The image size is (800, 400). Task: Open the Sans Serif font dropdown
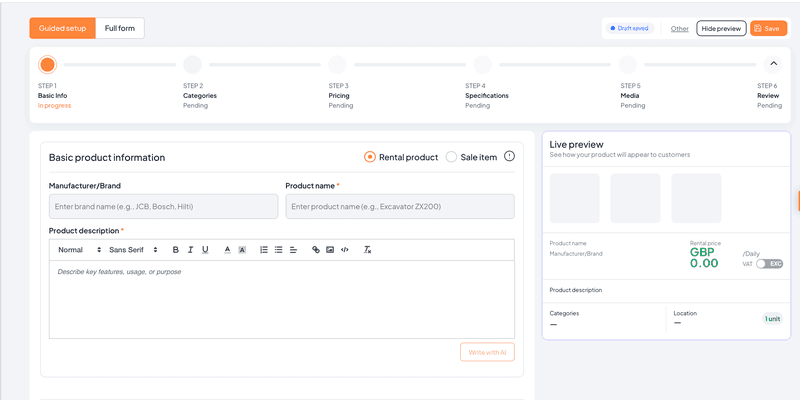tap(133, 250)
